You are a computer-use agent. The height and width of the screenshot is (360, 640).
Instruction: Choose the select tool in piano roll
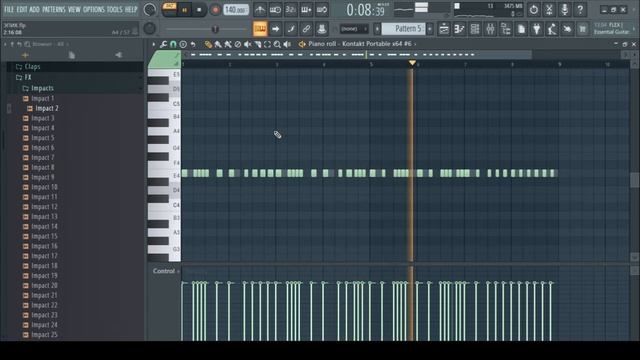267,44
